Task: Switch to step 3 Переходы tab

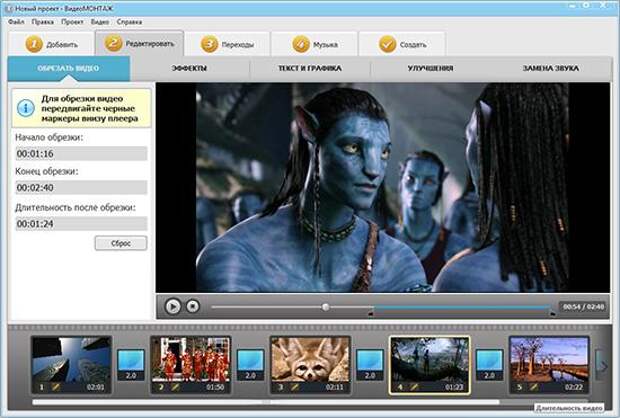Action: point(227,44)
